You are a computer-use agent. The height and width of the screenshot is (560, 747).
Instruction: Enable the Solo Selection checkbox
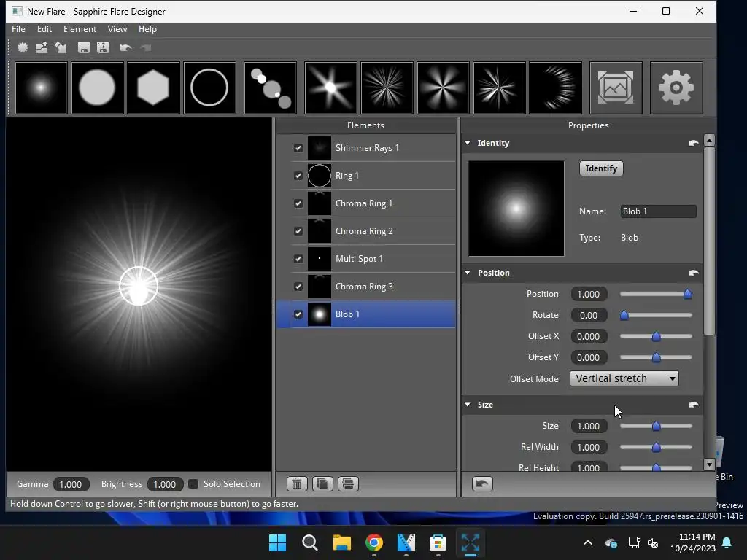click(193, 484)
